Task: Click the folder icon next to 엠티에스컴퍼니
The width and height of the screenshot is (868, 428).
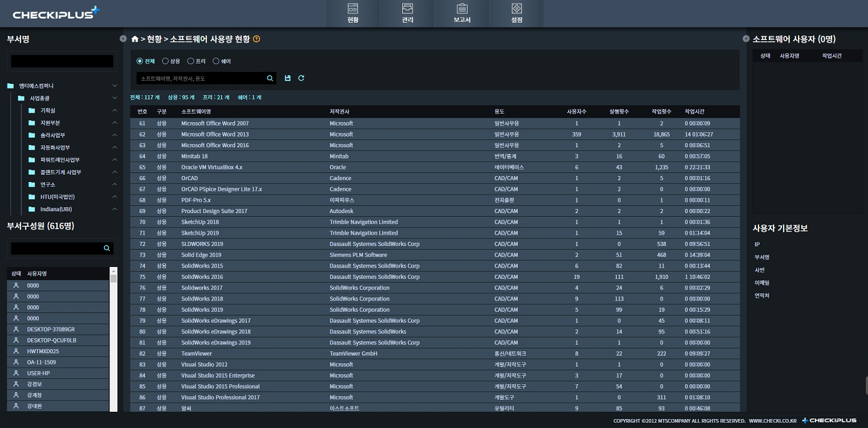Action: 10,86
